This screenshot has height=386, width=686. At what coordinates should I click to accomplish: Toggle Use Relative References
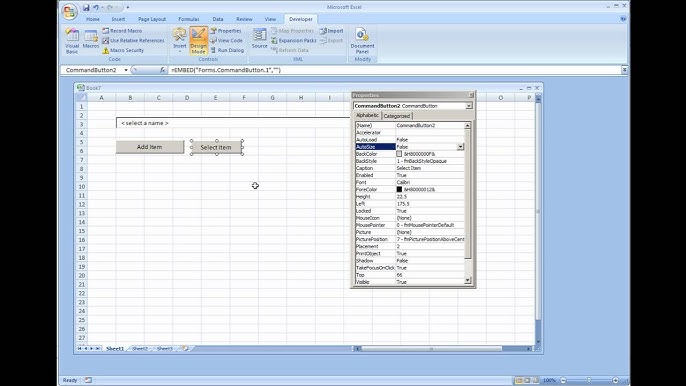(x=133, y=40)
